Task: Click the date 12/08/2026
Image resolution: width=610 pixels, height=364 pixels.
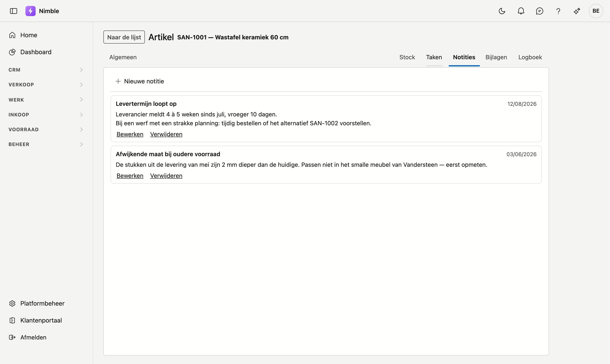Action: click(522, 104)
